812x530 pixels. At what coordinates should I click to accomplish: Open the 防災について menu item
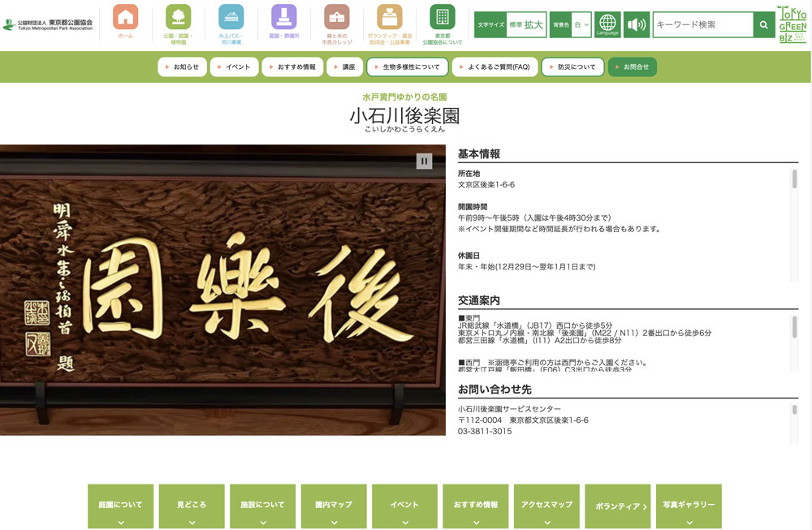point(572,67)
